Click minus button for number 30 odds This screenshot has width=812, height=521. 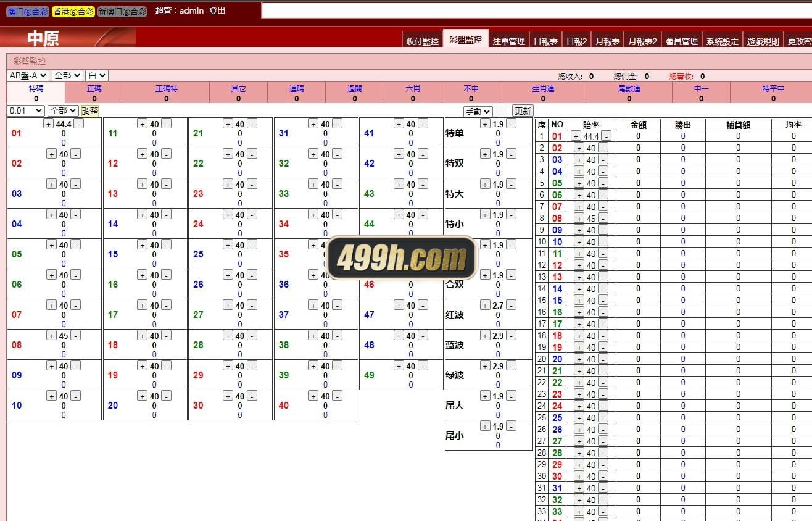click(252, 396)
